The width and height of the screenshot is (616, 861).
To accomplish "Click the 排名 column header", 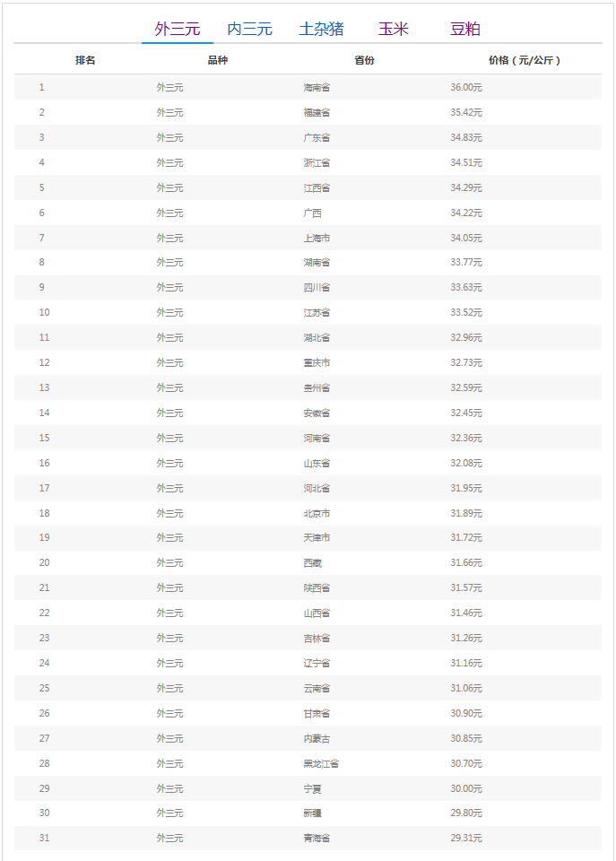I will pos(86,61).
